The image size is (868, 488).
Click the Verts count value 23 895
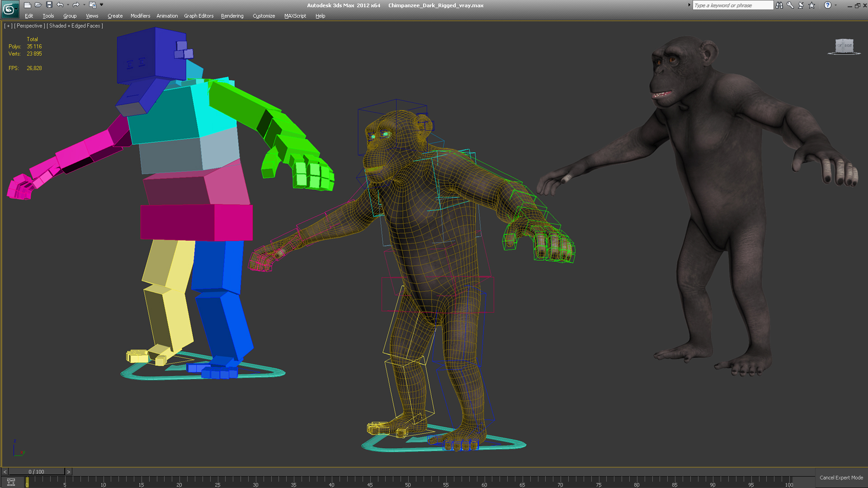(34, 54)
